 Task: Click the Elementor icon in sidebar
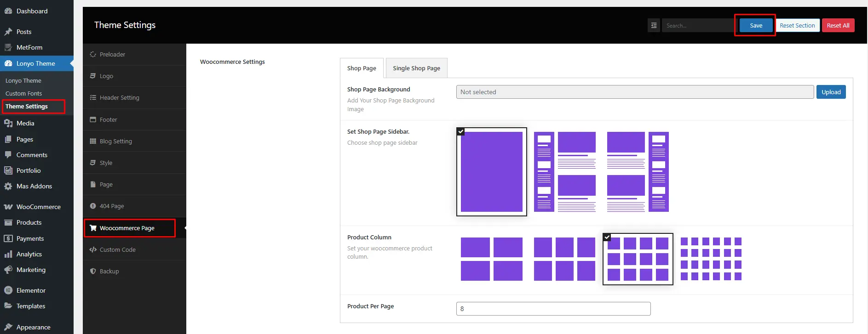[8, 290]
